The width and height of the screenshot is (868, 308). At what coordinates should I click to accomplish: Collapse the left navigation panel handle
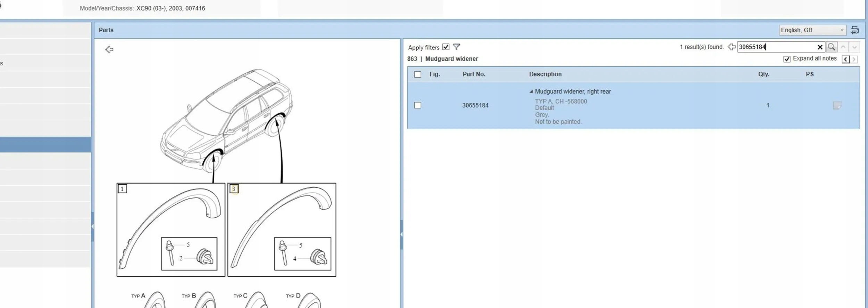[93, 226]
